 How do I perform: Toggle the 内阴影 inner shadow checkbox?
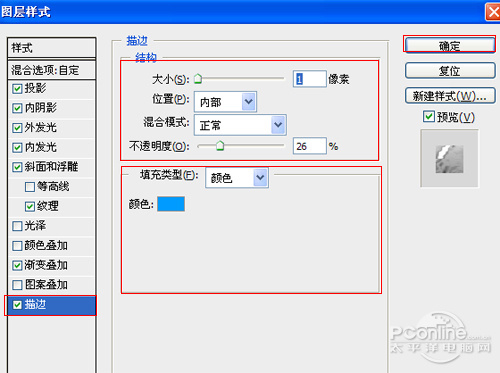pyautogui.click(x=17, y=108)
